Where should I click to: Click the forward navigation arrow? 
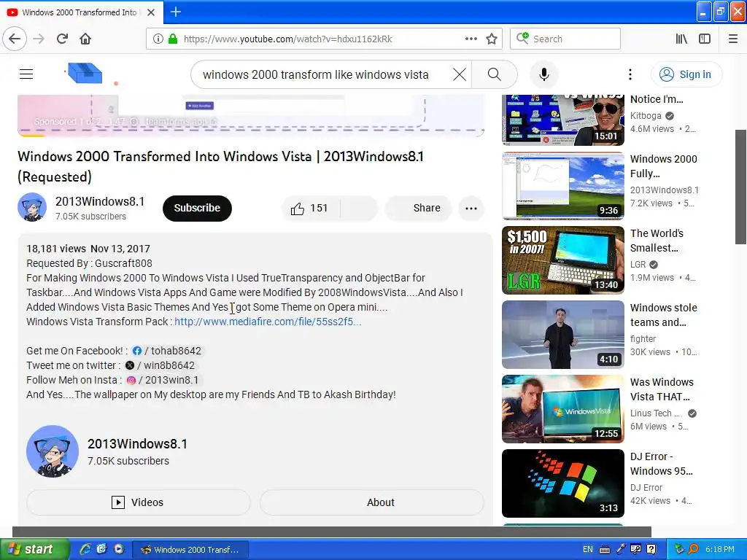(x=39, y=39)
